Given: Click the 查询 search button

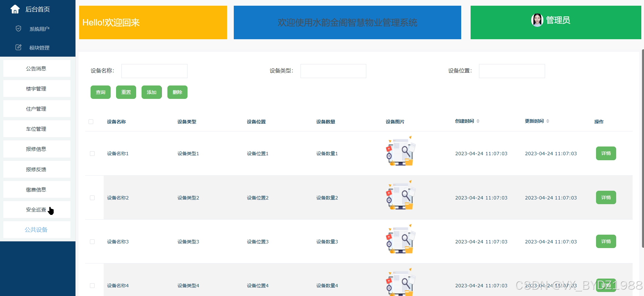Looking at the screenshot, I should pyautogui.click(x=101, y=92).
